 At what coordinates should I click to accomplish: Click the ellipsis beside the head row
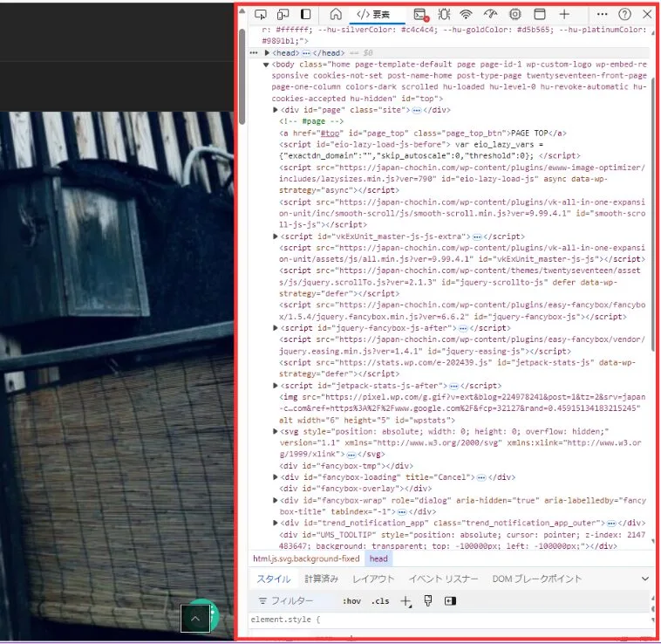pos(254,53)
